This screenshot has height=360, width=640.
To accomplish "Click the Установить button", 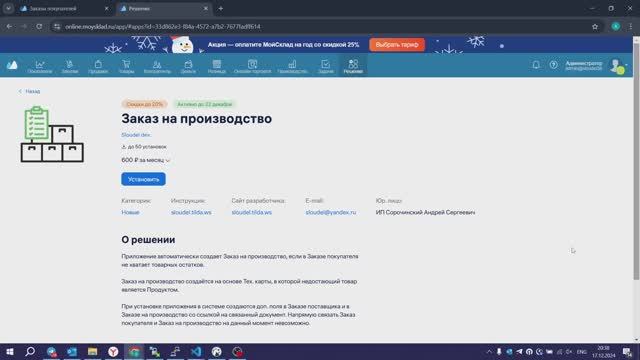I will coord(143,179).
